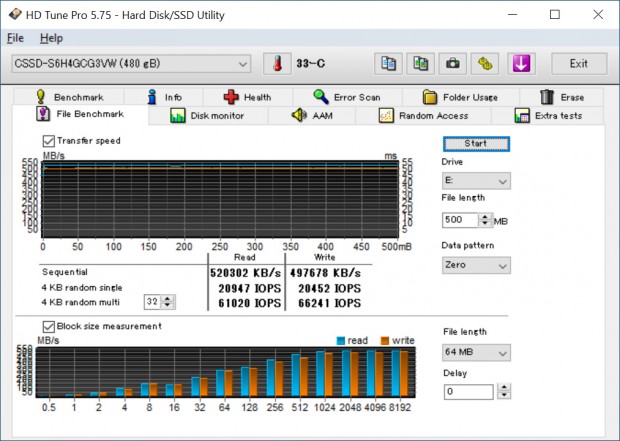Open the Error Scan tab
Screen dimensions: 620x441
pyautogui.click(x=347, y=97)
